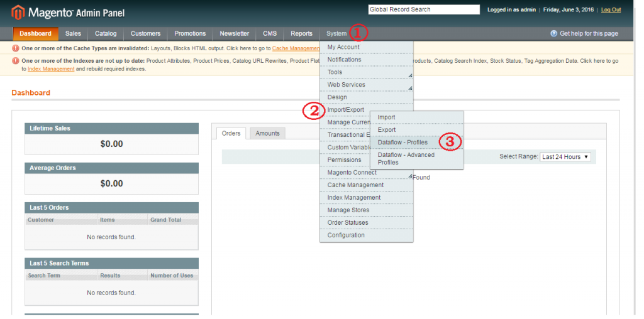Click the Dashboard page heading
Image resolution: width=644 pixels, height=319 pixels.
click(x=31, y=93)
